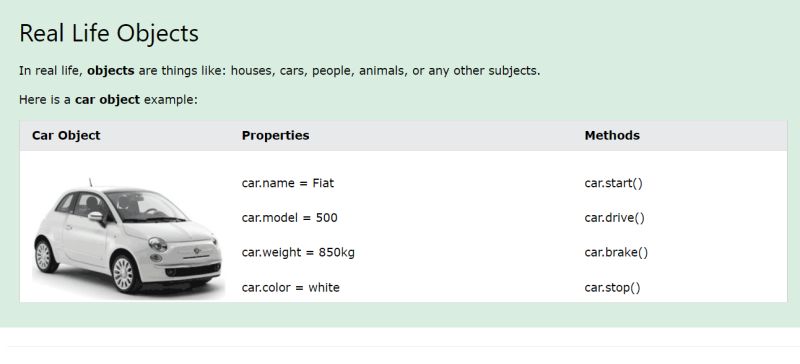Click the word 'example:' after car object
The width and height of the screenshot is (800, 364).
tap(170, 100)
